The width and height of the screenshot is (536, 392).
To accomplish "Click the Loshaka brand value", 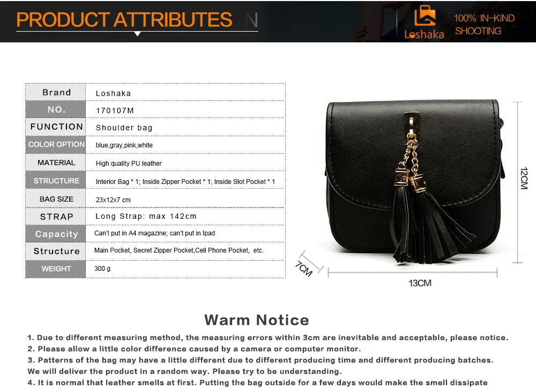I will click(x=113, y=93).
